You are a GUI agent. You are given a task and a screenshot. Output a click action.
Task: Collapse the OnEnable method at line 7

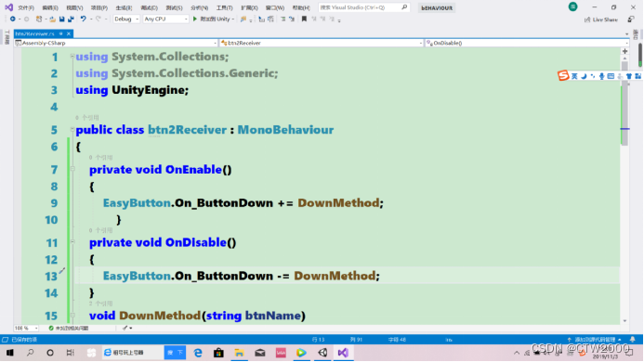pos(72,169)
